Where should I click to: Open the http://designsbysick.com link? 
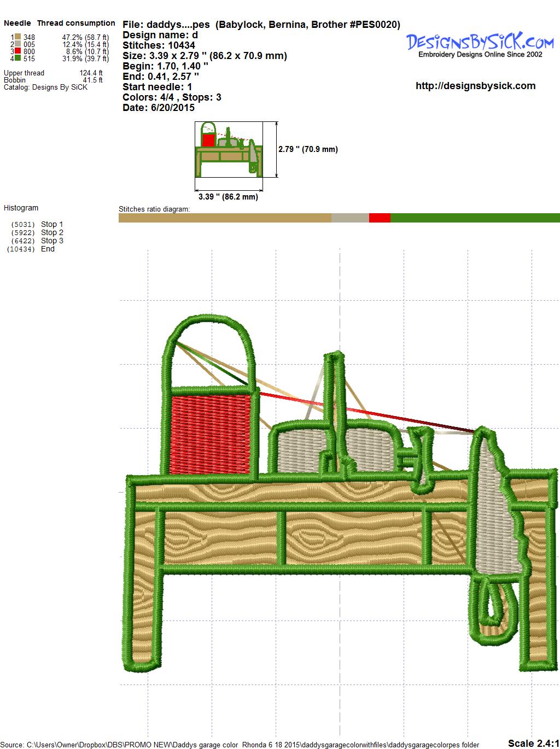point(475,86)
